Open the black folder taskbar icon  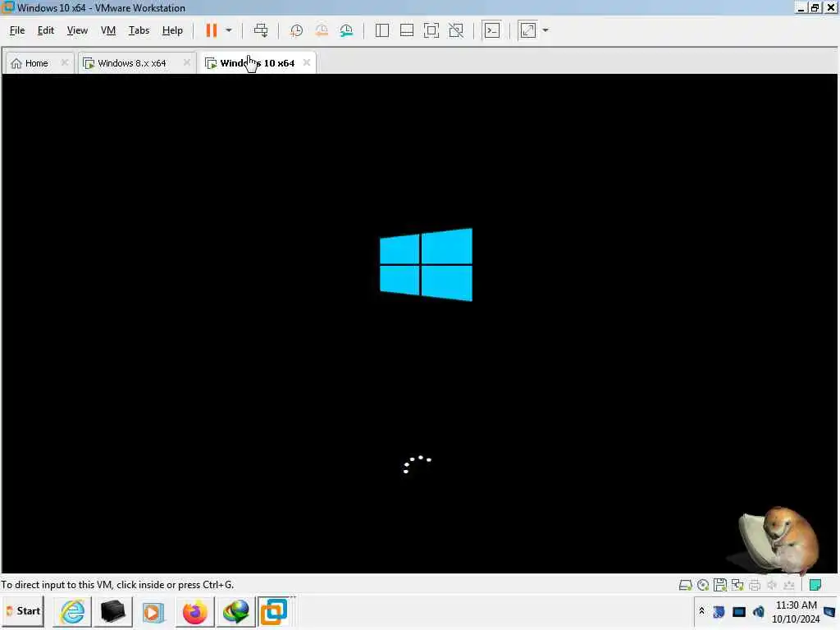click(113, 612)
